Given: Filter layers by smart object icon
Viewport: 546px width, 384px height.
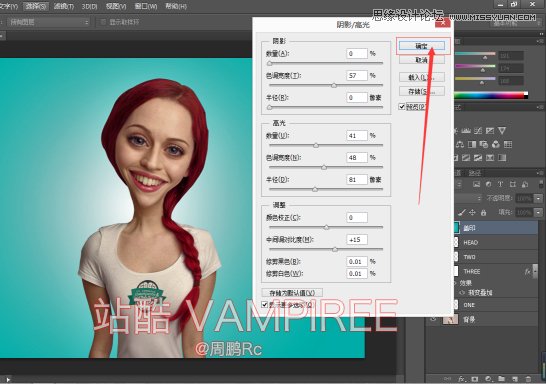Looking at the screenshot, I should coord(525,185).
